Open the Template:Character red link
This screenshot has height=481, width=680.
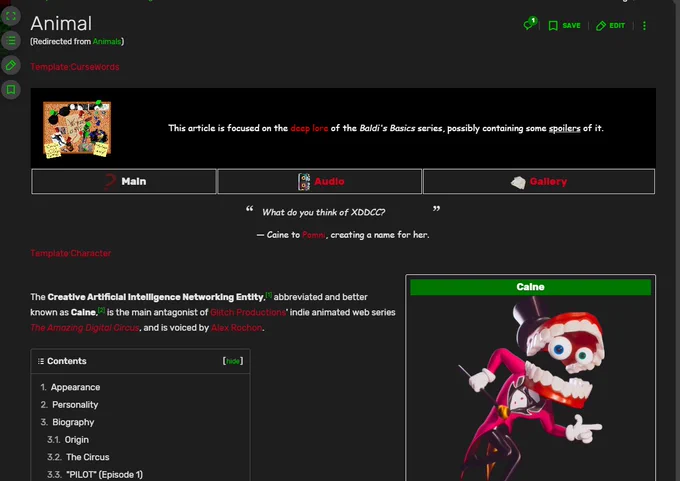71,253
